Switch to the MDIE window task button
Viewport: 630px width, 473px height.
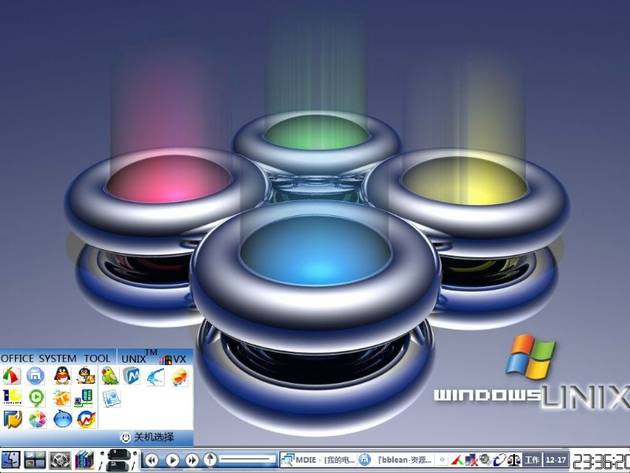coord(318,459)
